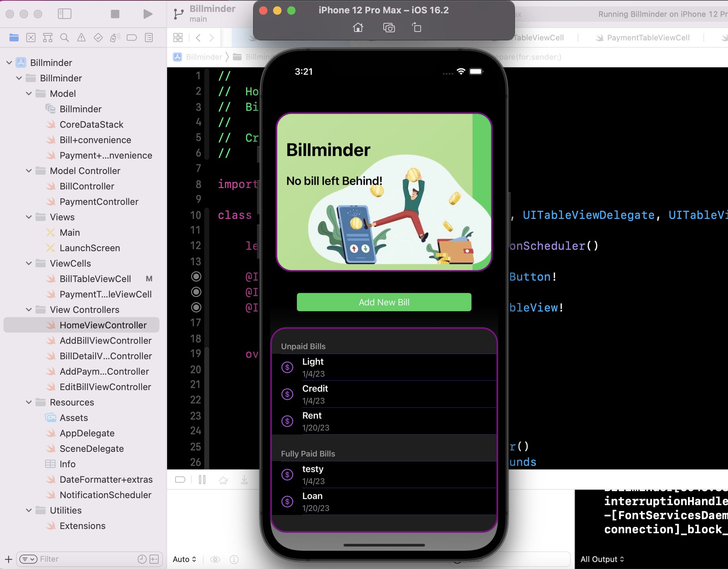Open the Project navigator folder icon

14,38
